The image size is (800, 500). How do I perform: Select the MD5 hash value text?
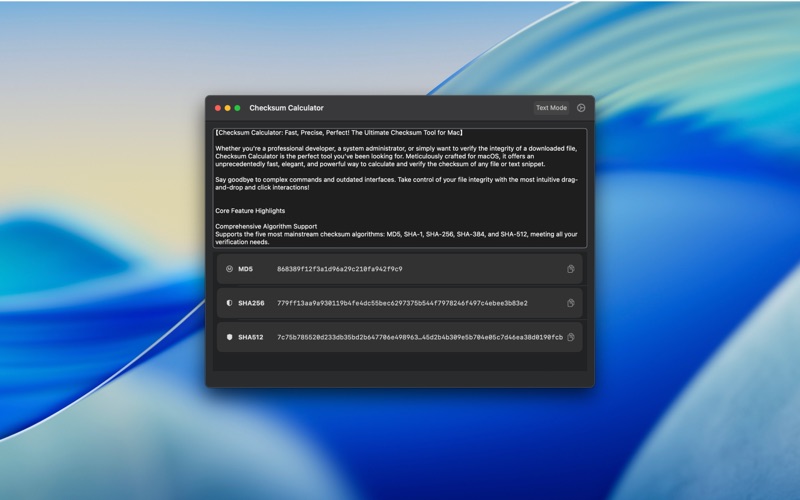click(x=339, y=269)
